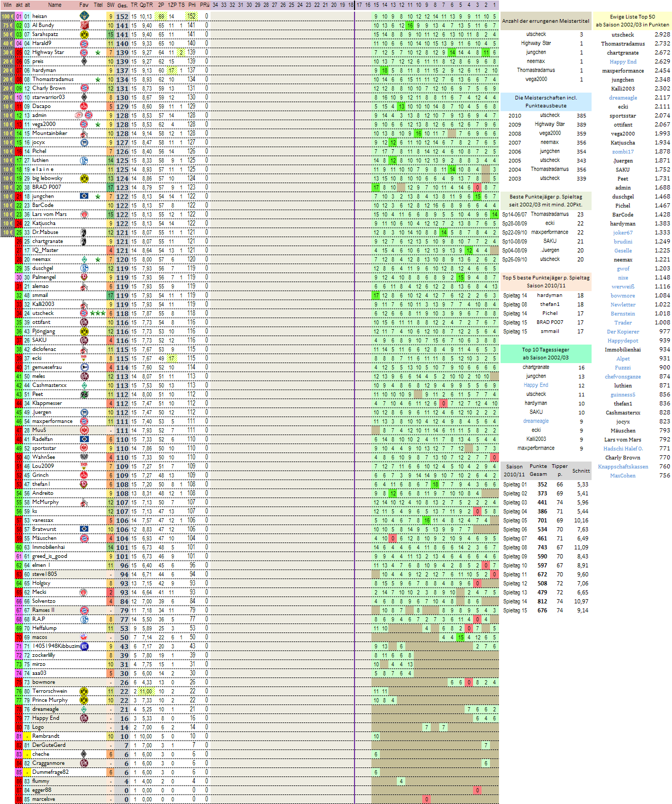Click the second club crest in admin's row
The height and width of the screenshot is (804, 672).
pyautogui.click(x=89, y=115)
